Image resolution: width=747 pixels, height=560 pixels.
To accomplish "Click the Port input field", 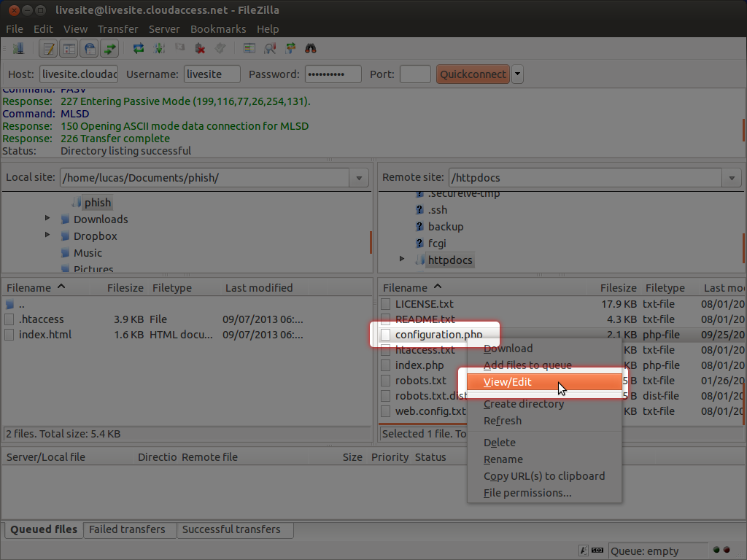I will point(415,74).
